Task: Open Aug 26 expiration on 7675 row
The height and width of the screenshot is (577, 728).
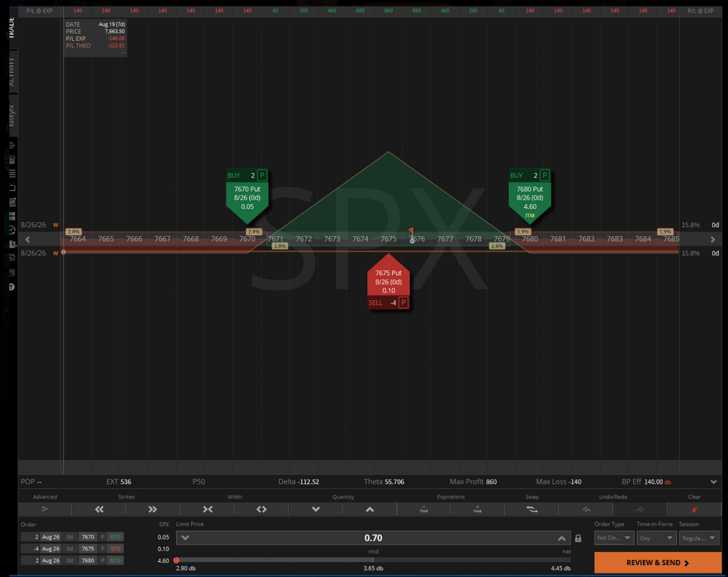Action: [50, 549]
